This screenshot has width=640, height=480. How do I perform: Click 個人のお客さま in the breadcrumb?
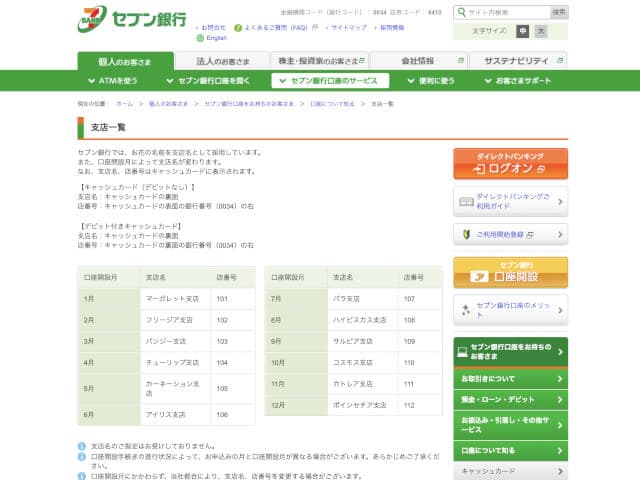pos(168,104)
